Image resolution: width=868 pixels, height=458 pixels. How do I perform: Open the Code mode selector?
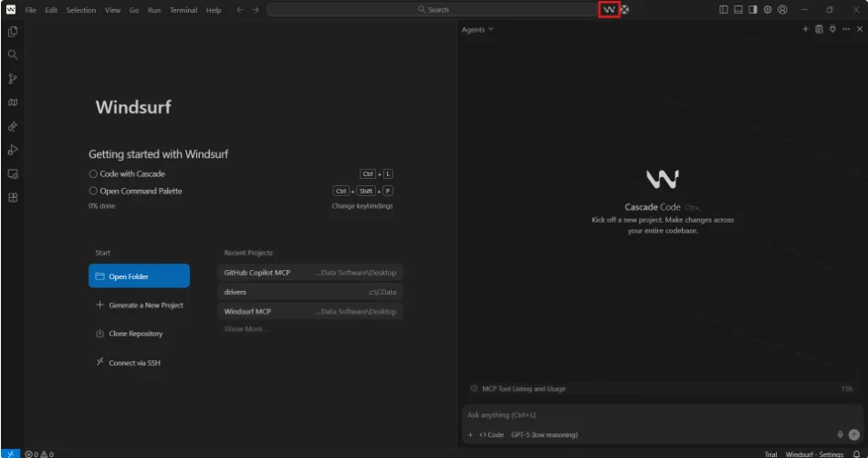(492, 435)
